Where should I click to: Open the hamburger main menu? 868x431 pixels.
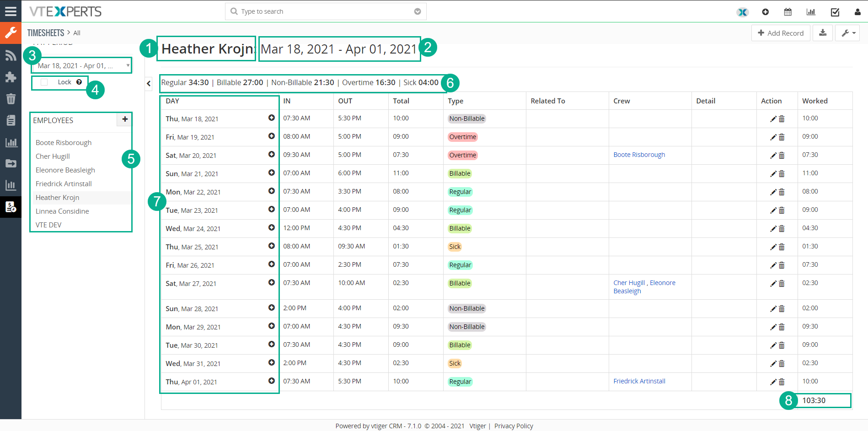point(11,11)
